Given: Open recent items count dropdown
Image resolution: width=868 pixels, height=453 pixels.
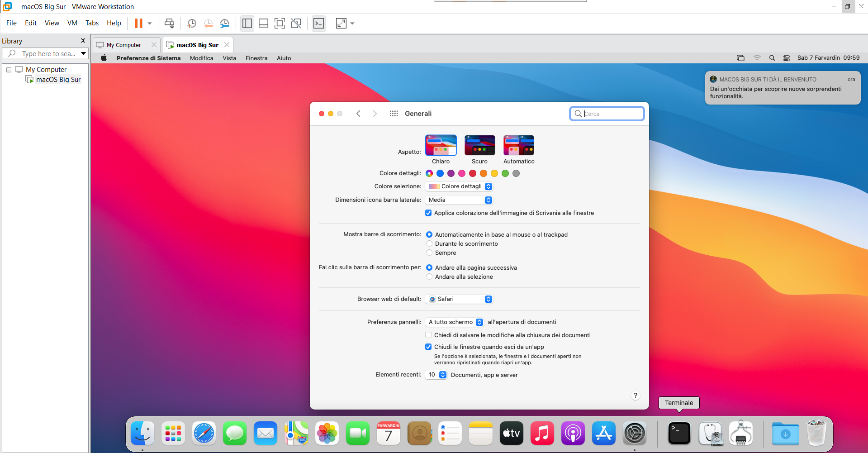Looking at the screenshot, I should (x=436, y=375).
